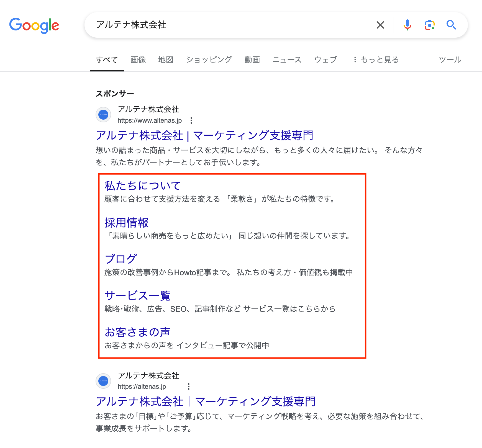Clear the search box with the X icon
Viewport: 482px width, 448px height.
380,25
